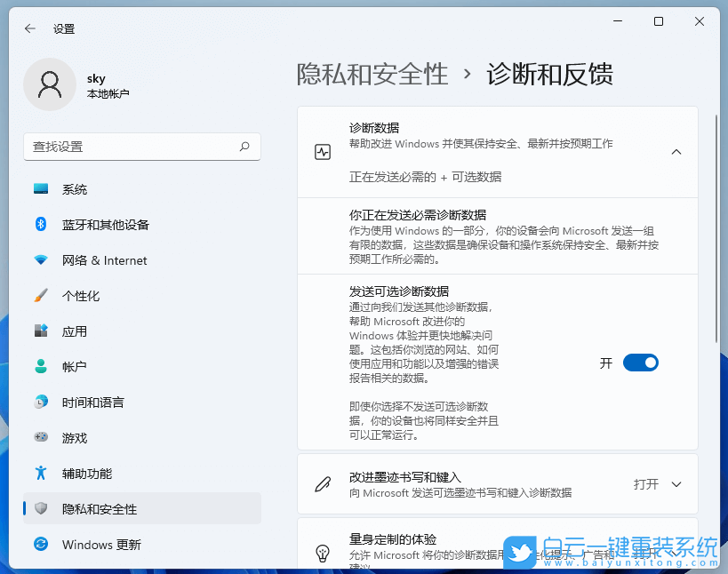Click the pen icon beside 改进墨迹书写和键入

click(323, 484)
